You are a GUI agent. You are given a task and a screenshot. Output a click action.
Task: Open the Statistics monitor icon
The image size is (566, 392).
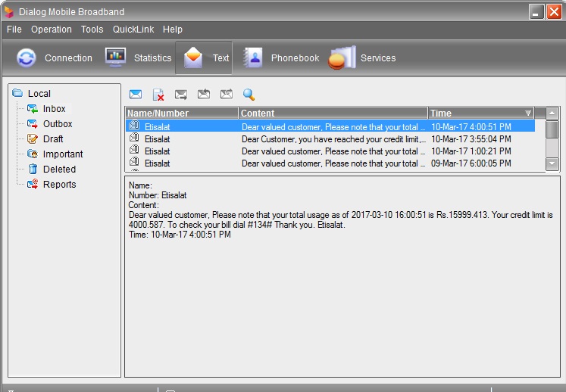[x=115, y=57]
